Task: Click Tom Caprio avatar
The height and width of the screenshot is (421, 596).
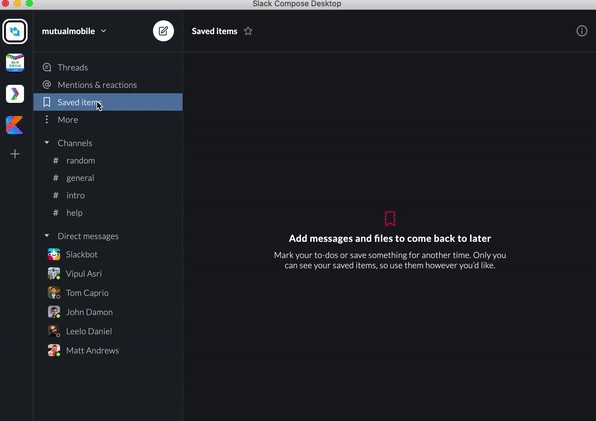Action: (54, 293)
